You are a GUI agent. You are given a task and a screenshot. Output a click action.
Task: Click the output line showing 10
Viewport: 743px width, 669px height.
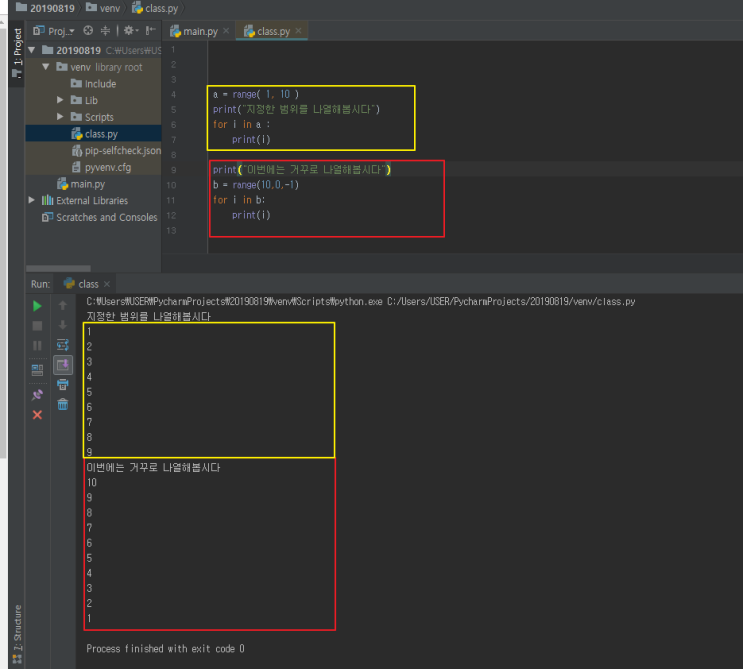[91, 482]
